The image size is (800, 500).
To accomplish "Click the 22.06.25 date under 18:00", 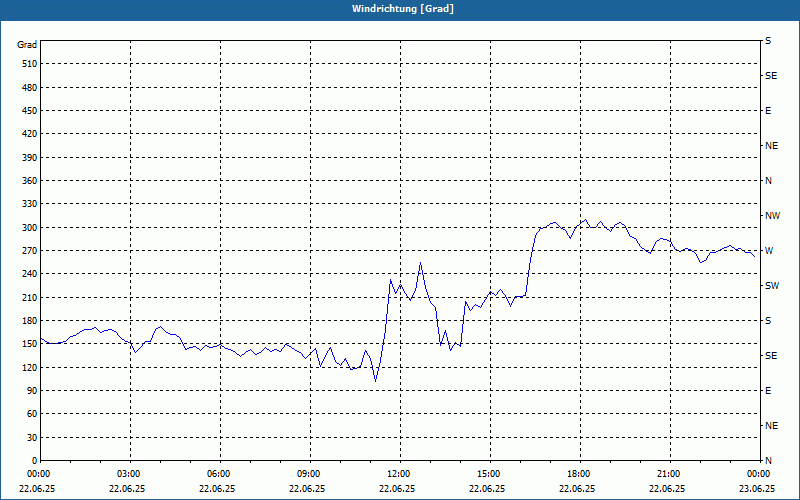I will (x=577, y=488).
